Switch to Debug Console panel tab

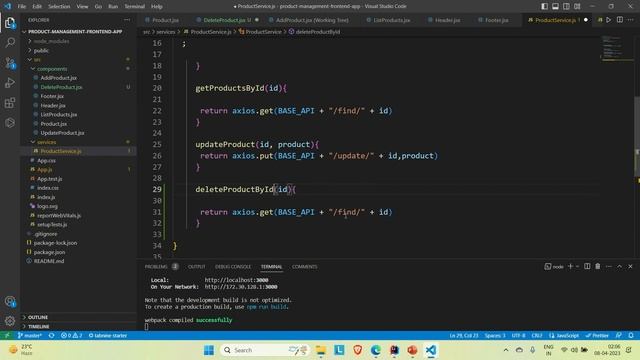(x=233, y=267)
